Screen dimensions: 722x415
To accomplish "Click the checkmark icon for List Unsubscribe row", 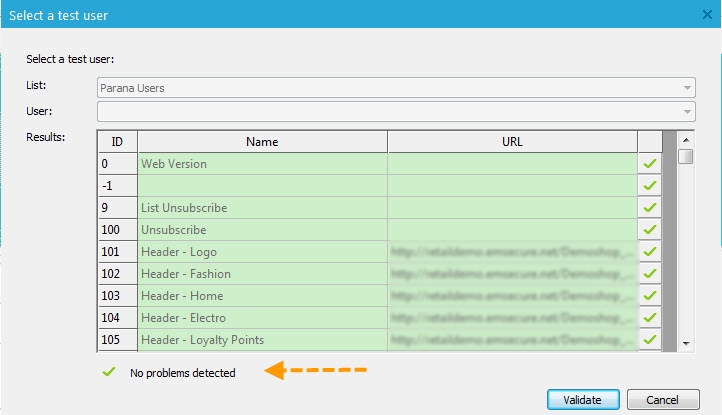I will [x=650, y=208].
